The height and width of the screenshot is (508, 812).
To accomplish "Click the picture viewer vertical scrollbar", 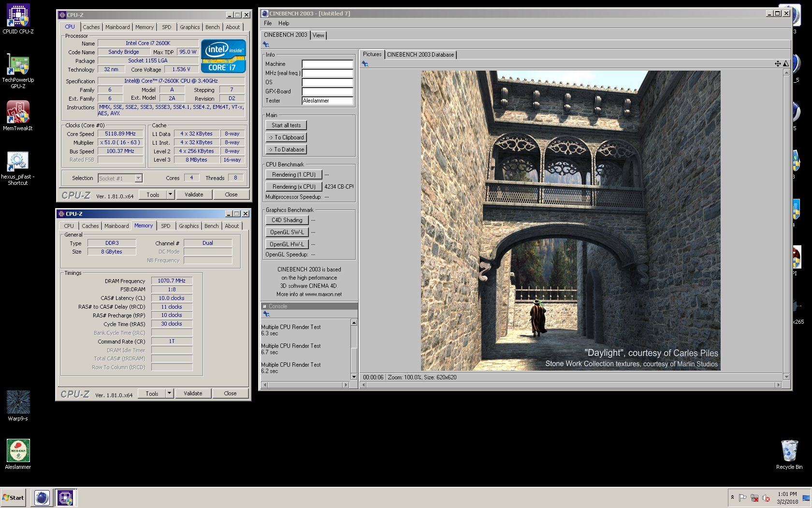I will 786,224.
